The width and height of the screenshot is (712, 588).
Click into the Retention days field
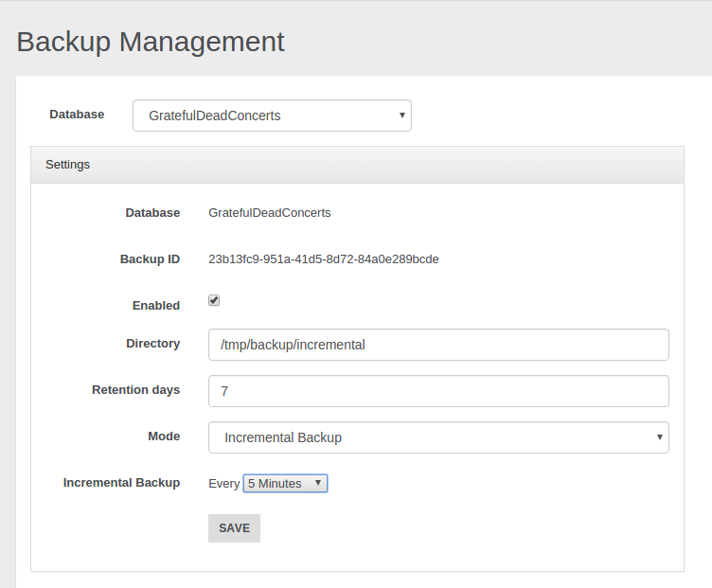tap(437, 391)
